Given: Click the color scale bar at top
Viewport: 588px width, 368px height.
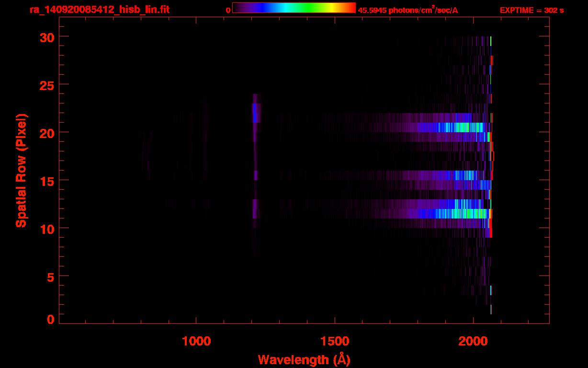Looking at the screenshot, I should coord(294,8).
